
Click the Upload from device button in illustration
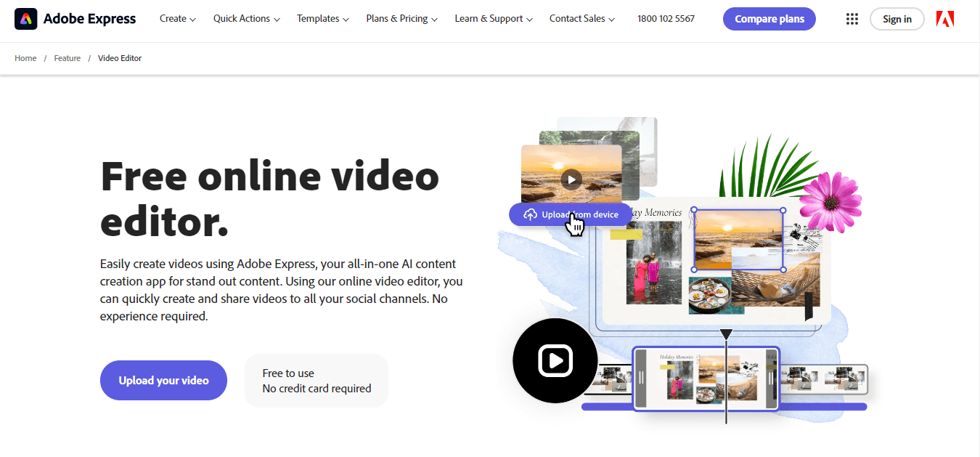[571, 214]
